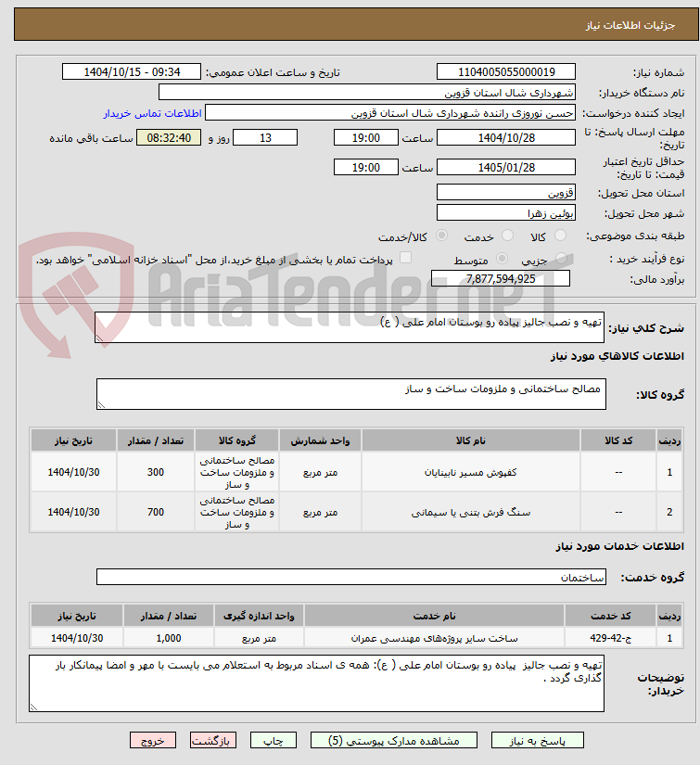The height and width of the screenshot is (765, 700).
Task: Click the بازگشت back button
Action: click(x=212, y=741)
